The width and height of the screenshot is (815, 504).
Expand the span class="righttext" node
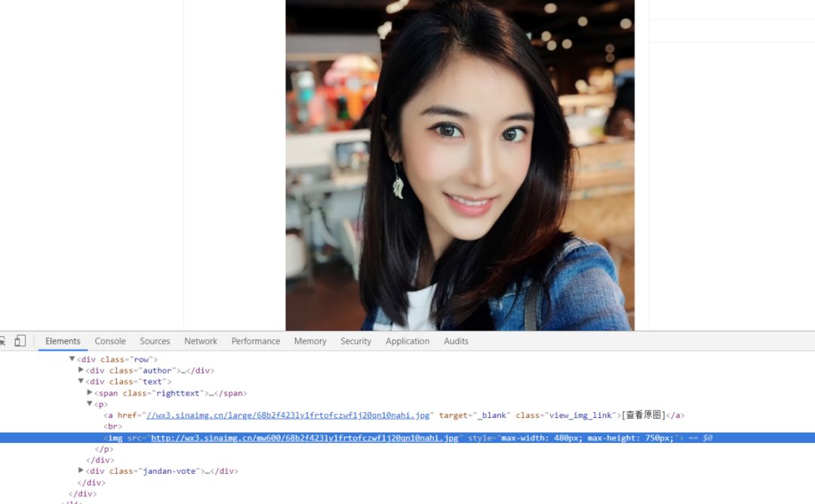89,392
